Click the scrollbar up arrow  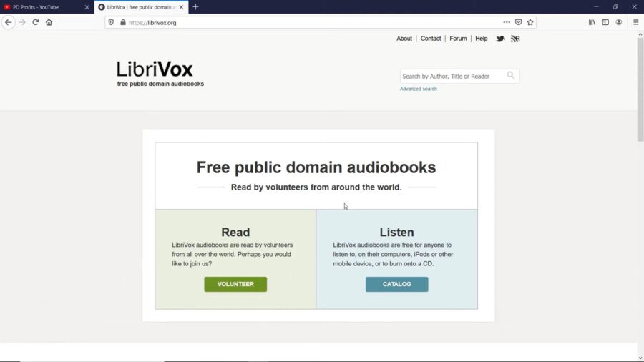tap(640, 35)
